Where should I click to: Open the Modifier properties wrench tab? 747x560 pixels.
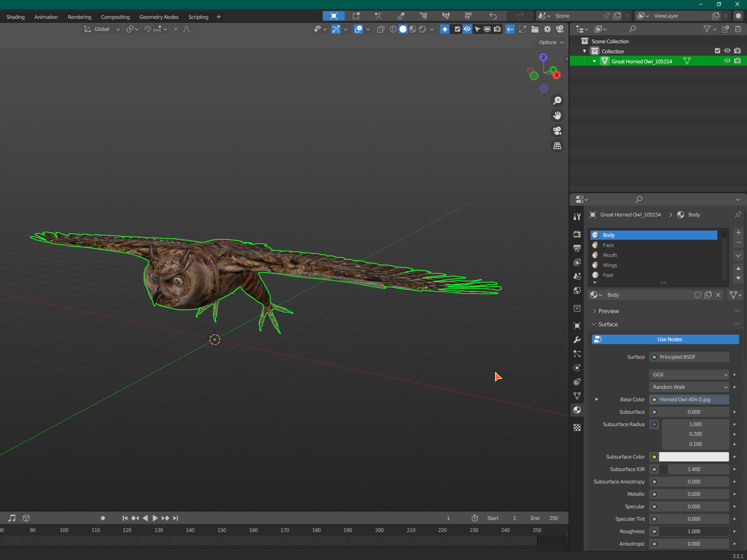click(x=577, y=340)
